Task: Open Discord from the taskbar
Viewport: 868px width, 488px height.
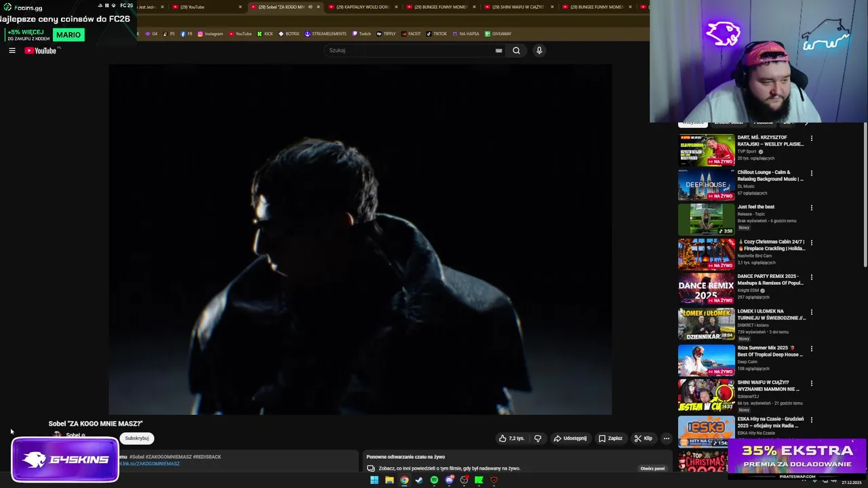Action: point(449,480)
